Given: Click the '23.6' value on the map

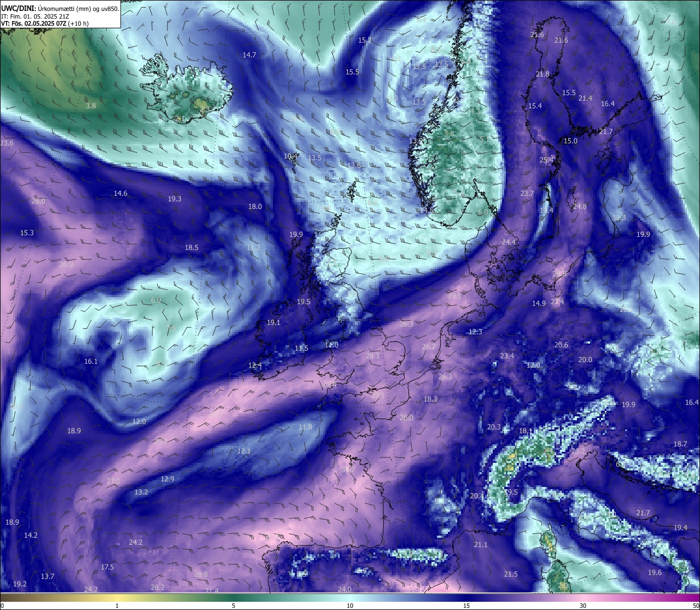Looking at the screenshot, I should pos(7,143).
